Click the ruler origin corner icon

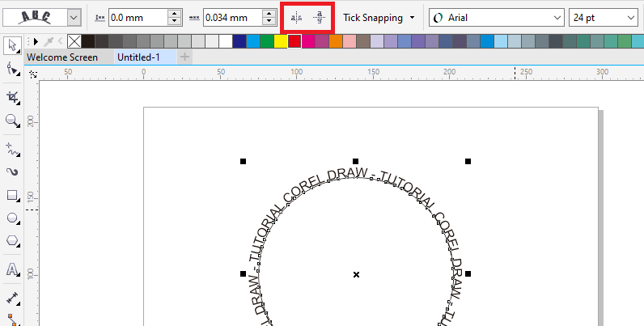point(33,74)
